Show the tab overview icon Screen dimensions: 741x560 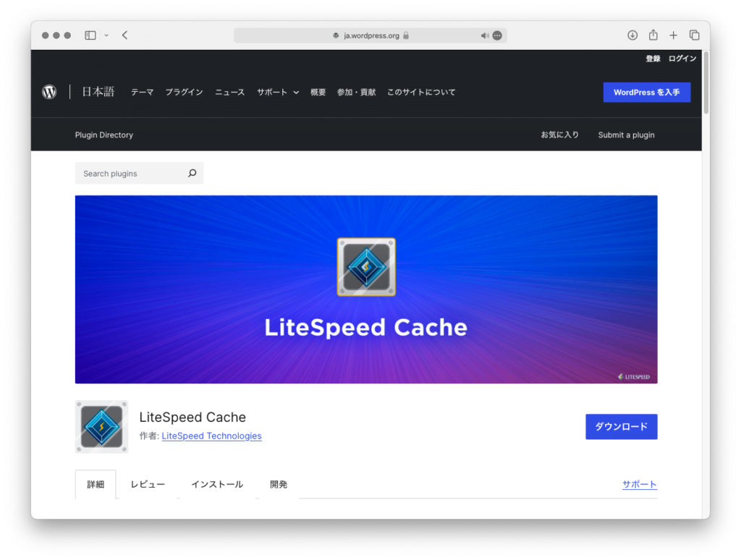point(694,35)
